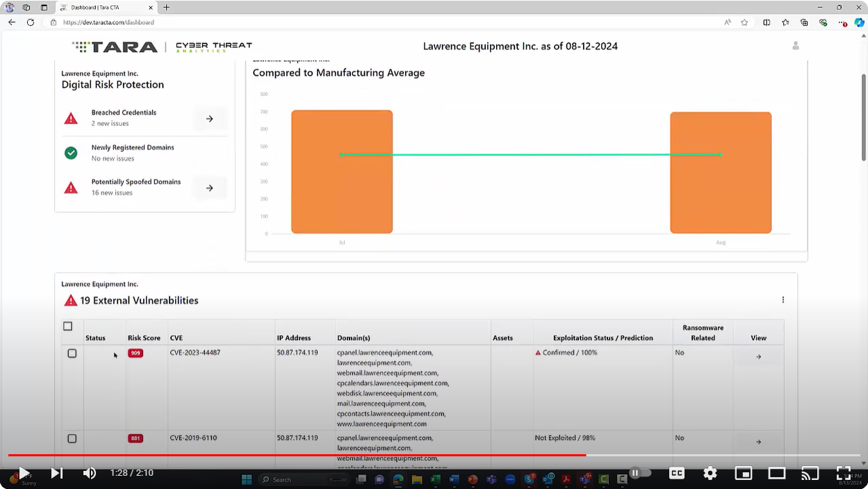Click the July orange bar in chart
Viewport: 868px width, 489px height.
click(342, 172)
